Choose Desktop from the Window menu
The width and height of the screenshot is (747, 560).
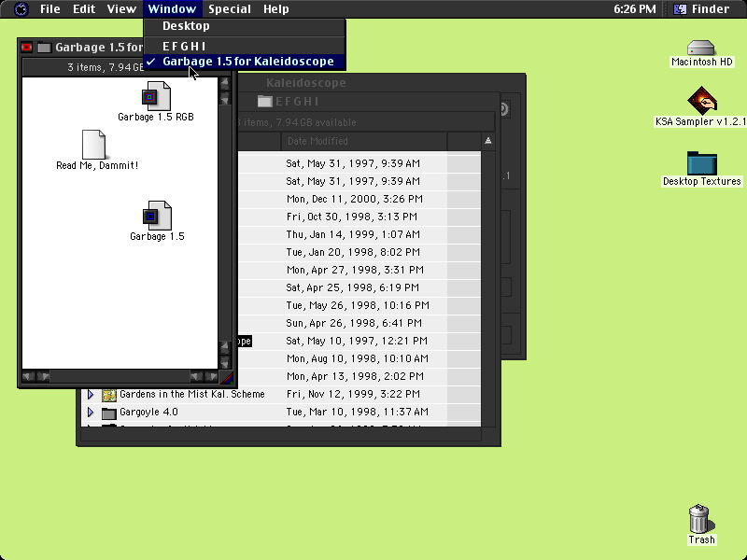pos(245,26)
